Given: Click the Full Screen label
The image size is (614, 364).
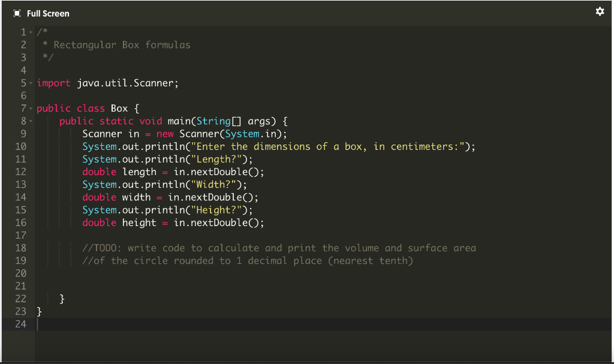Looking at the screenshot, I should click(x=49, y=13).
